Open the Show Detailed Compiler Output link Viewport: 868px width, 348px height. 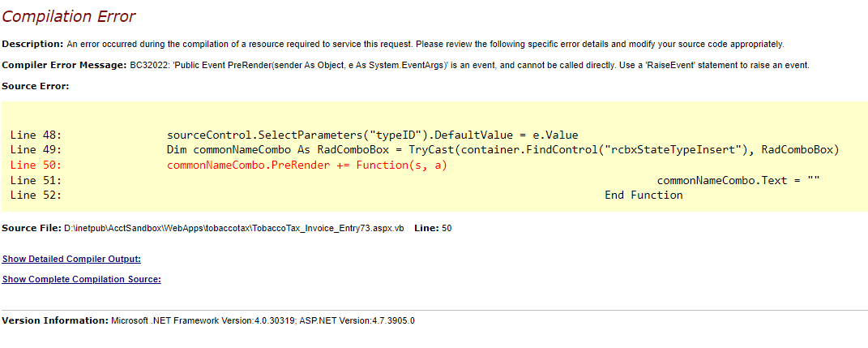(x=71, y=259)
